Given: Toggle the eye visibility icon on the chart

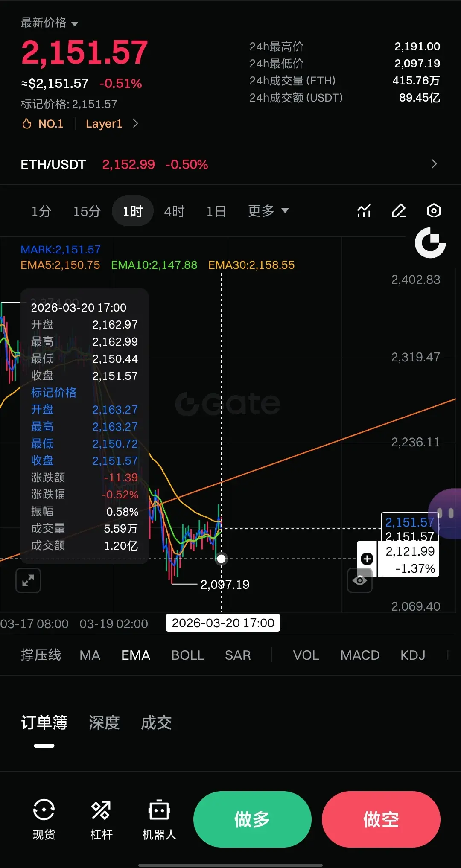Looking at the screenshot, I should [360, 580].
